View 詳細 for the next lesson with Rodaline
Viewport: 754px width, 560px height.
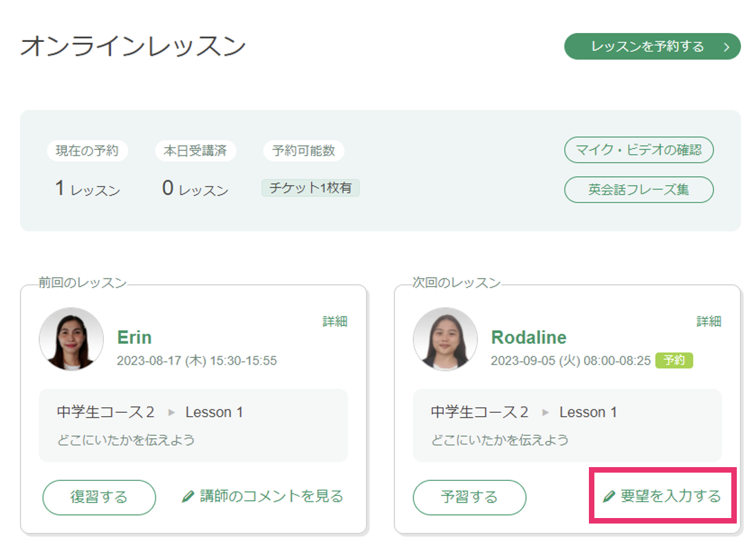(709, 321)
